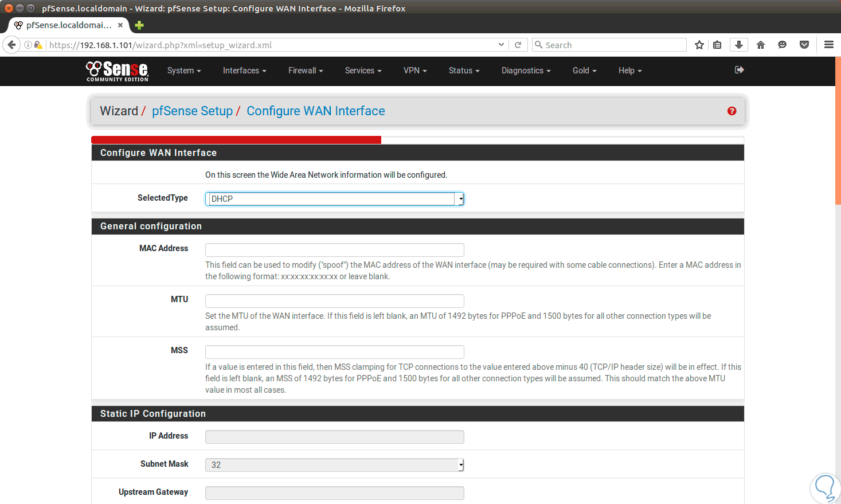Click the Wide Area Network information sentence

tap(326, 175)
